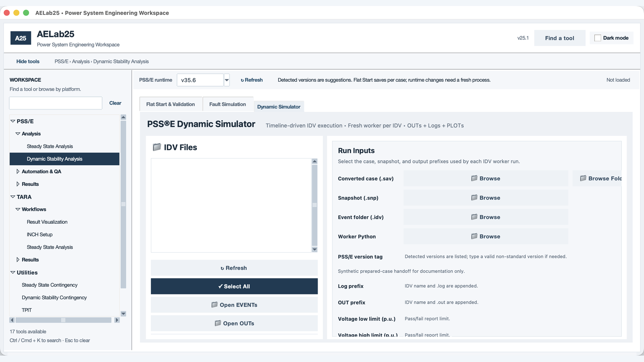Click the workspace tool search field
The width and height of the screenshot is (644, 362).
tap(56, 103)
